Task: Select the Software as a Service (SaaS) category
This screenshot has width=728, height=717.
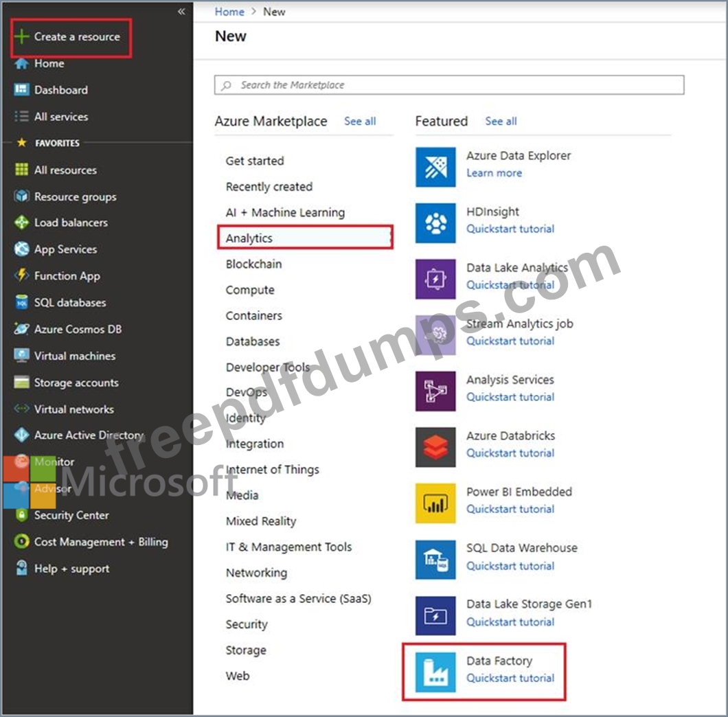Action: click(x=299, y=598)
